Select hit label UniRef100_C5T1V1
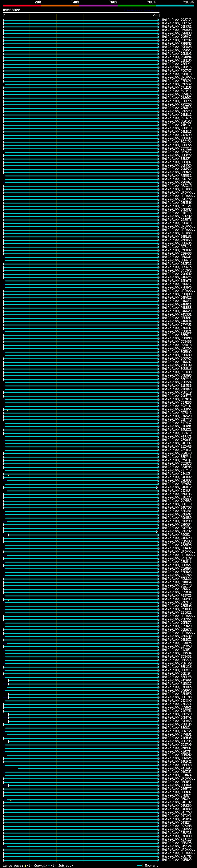Screen dimensions: 197x868 (x=177, y=206)
